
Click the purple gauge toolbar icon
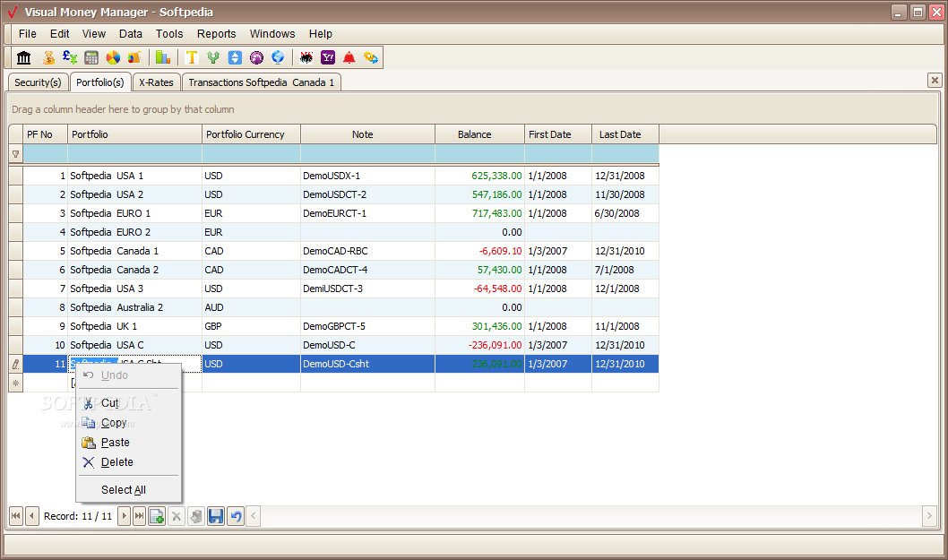coord(256,57)
